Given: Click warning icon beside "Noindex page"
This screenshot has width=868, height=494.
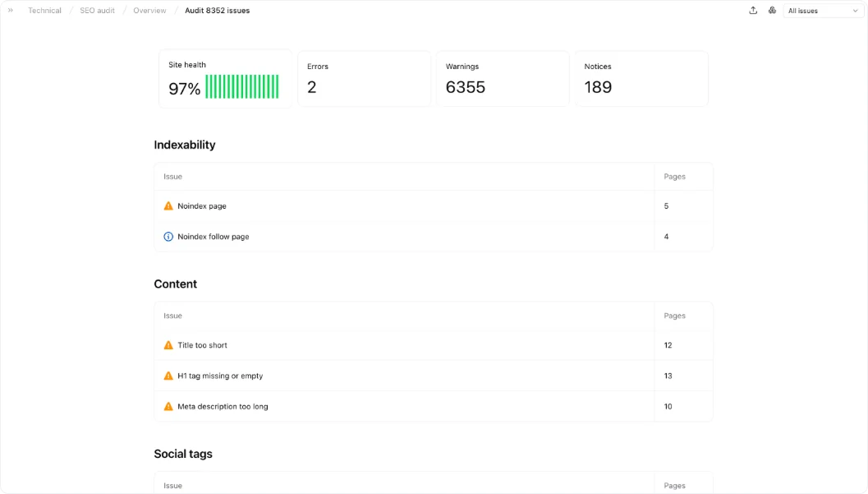Looking at the screenshot, I should coord(168,205).
